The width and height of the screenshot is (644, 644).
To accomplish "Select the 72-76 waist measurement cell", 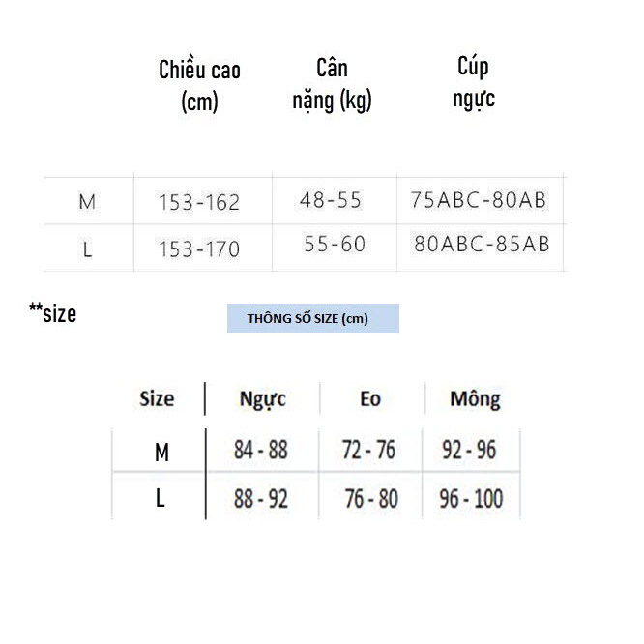I will pos(369,450).
